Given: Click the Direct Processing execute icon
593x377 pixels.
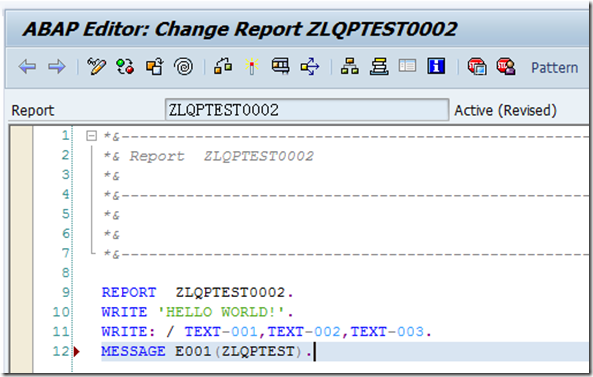Looking at the screenshot, I should (281, 66).
